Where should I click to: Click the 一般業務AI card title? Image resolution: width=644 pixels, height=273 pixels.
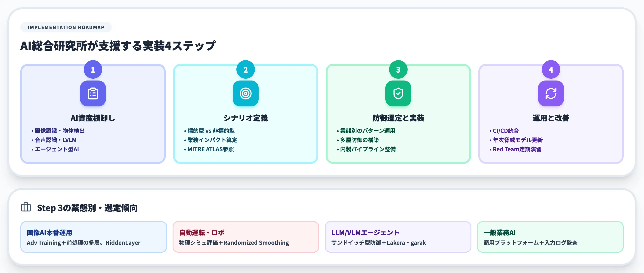click(x=499, y=233)
